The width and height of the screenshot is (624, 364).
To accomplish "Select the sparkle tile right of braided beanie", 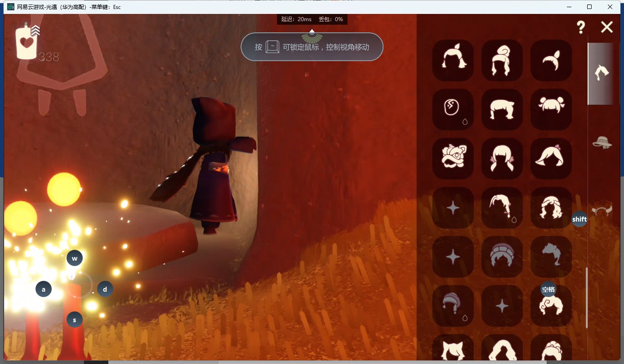I will [x=502, y=306].
